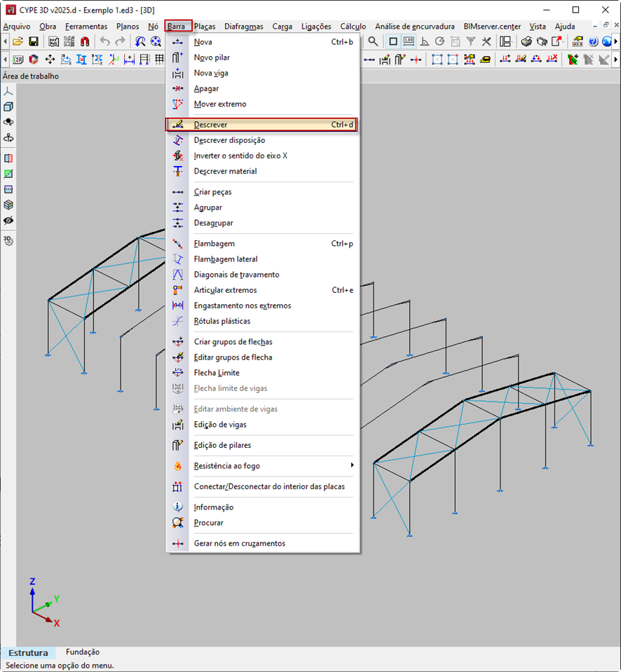Screen dimensions: 621x672
Task: Maximize the CYPE 3D window
Action: pos(575,10)
